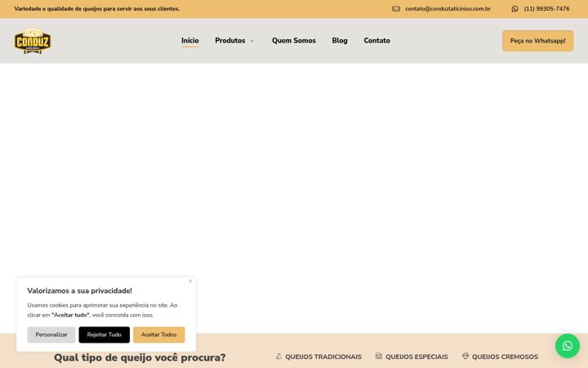The width and height of the screenshot is (588, 368).
Task: Select the QUEIJOS CREMOSOS tab
Action: point(505,357)
